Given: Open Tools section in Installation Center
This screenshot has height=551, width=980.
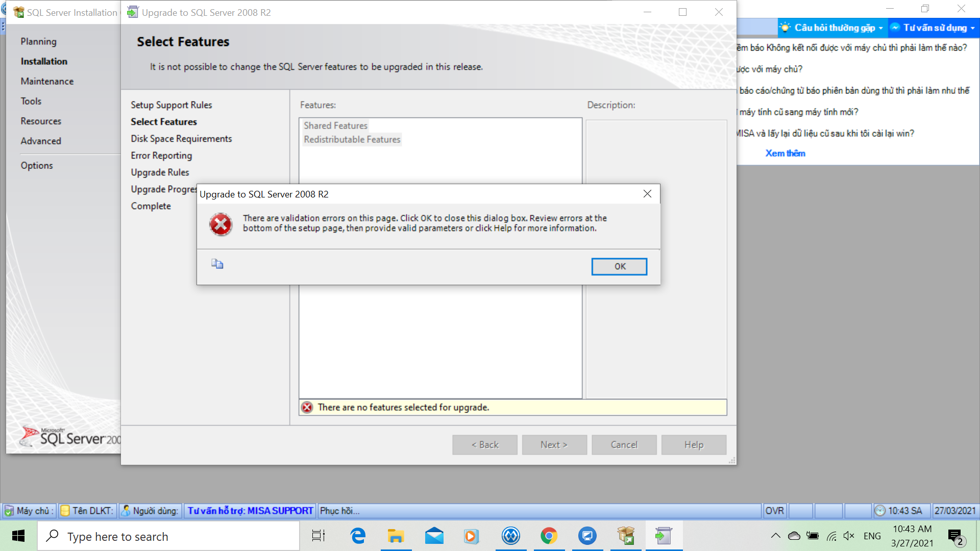Looking at the screenshot, I should point(31,101).
